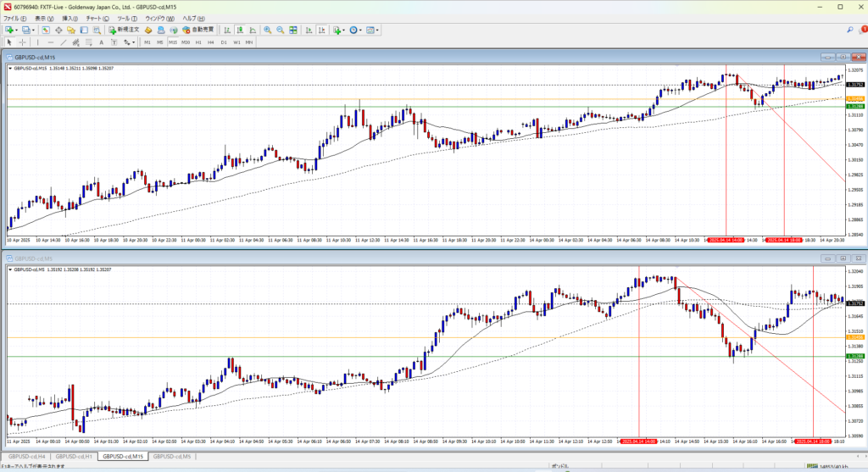Screen dimensions: 868x472
Task: Select the text label 'A' tool
Action: [x=101, y=42]
